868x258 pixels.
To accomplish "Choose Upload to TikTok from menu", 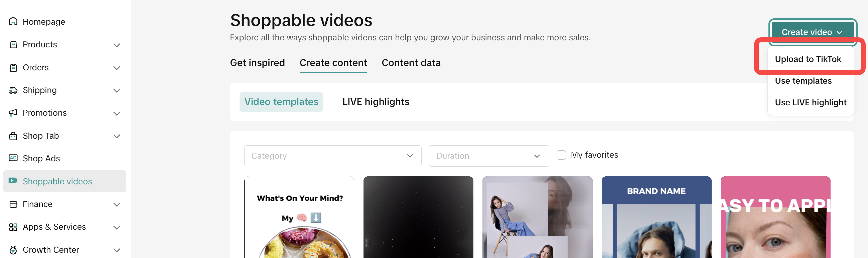I will (808, 59).
